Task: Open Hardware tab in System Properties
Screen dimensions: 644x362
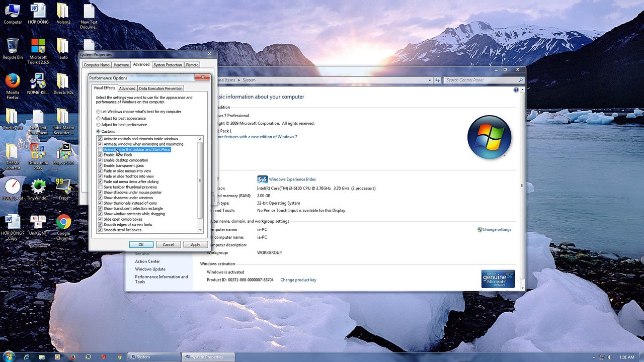Action: point(121,65)
